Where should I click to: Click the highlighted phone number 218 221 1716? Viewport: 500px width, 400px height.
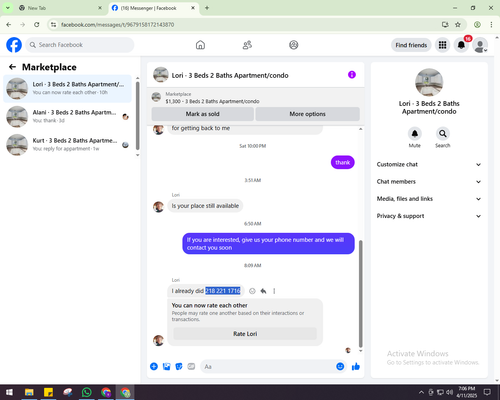pos(223,291)
